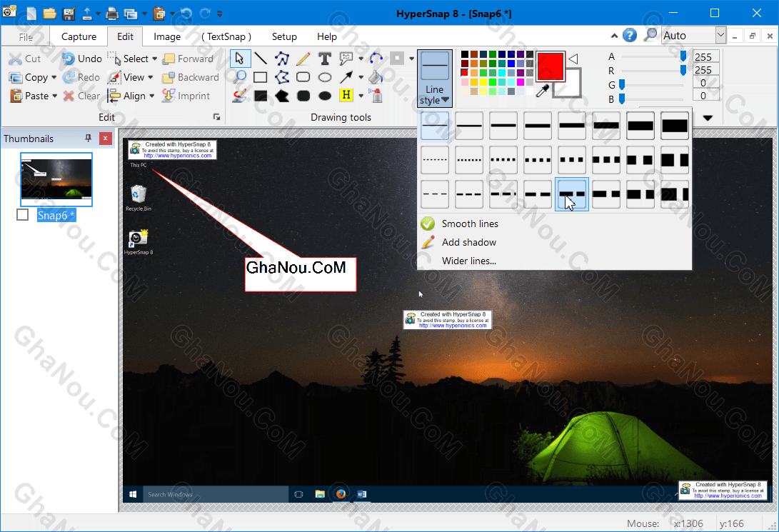Open the Auto zoom combo box
779x532 pixels.
[693, 35]
